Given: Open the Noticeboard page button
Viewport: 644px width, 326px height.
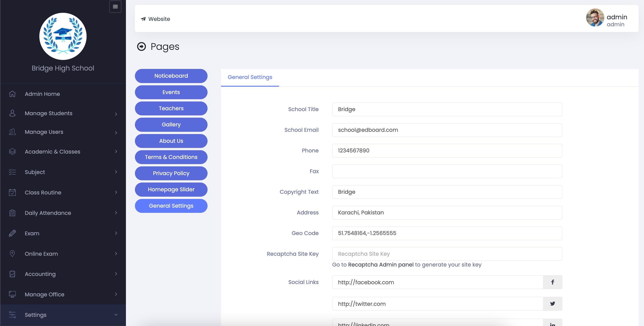Looking at the screenshot, I should [x=171, y=76].
